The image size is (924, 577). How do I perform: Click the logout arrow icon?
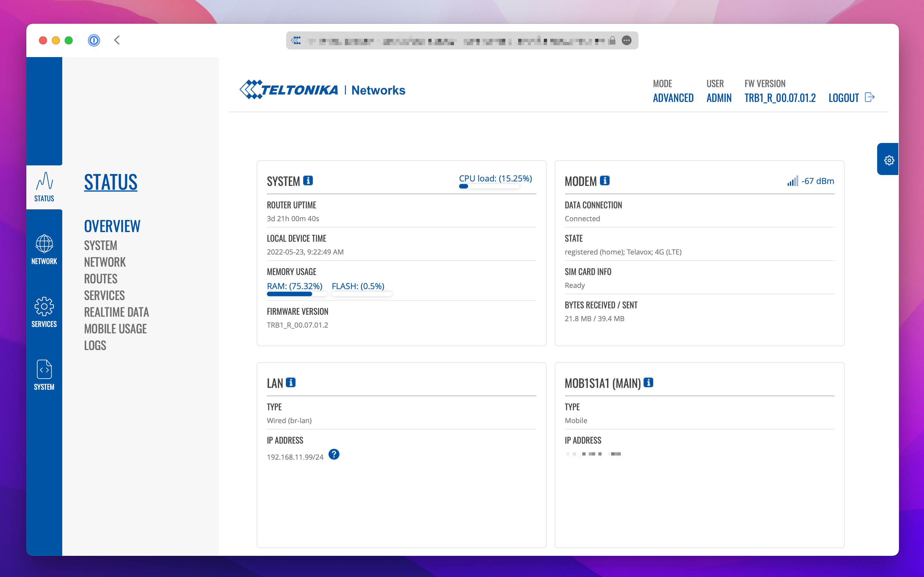pos(869,97)
